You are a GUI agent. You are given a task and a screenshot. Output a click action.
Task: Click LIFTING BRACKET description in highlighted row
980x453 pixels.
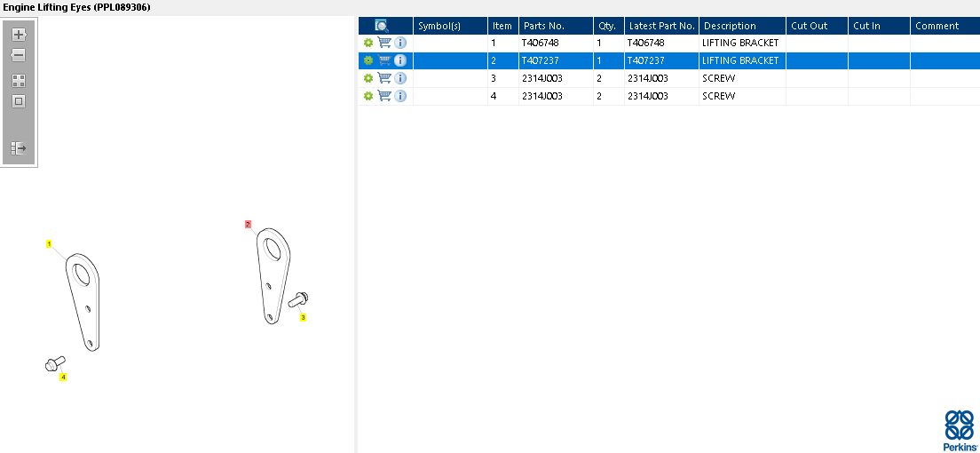click(x=740, y=60)
